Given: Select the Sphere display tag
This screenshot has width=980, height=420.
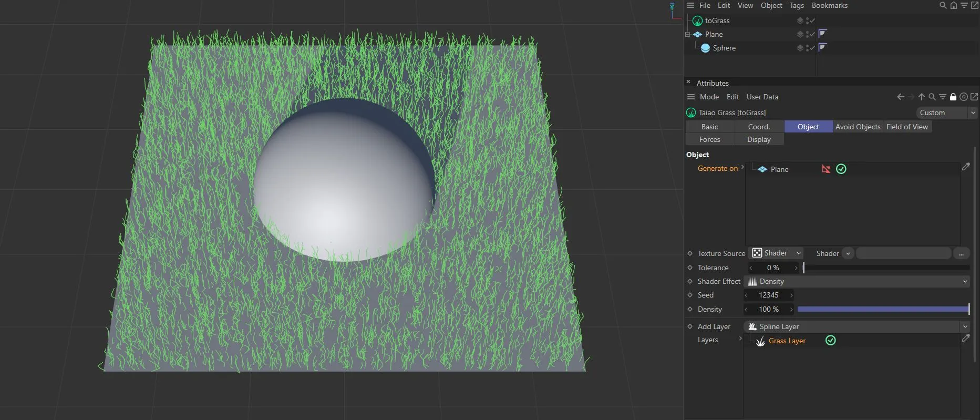Looking at the screenshot, I should tap(823, 47).
